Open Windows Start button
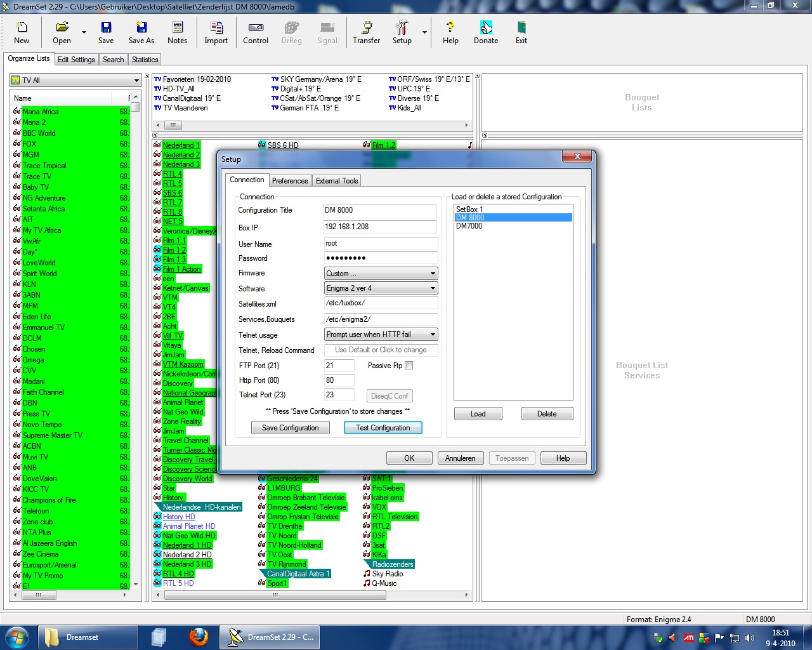Screen dimensions: 812x650 [16, 637]
